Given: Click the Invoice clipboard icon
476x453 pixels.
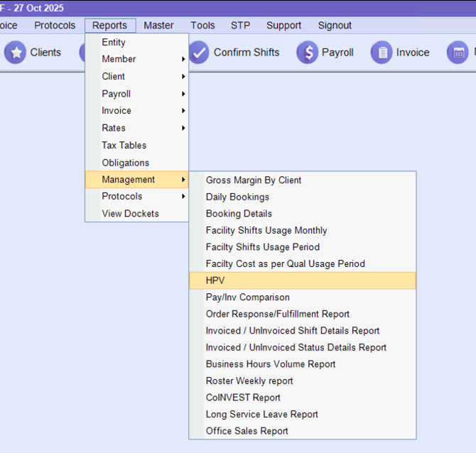Looking at the screenshot, I should [382, 53].
